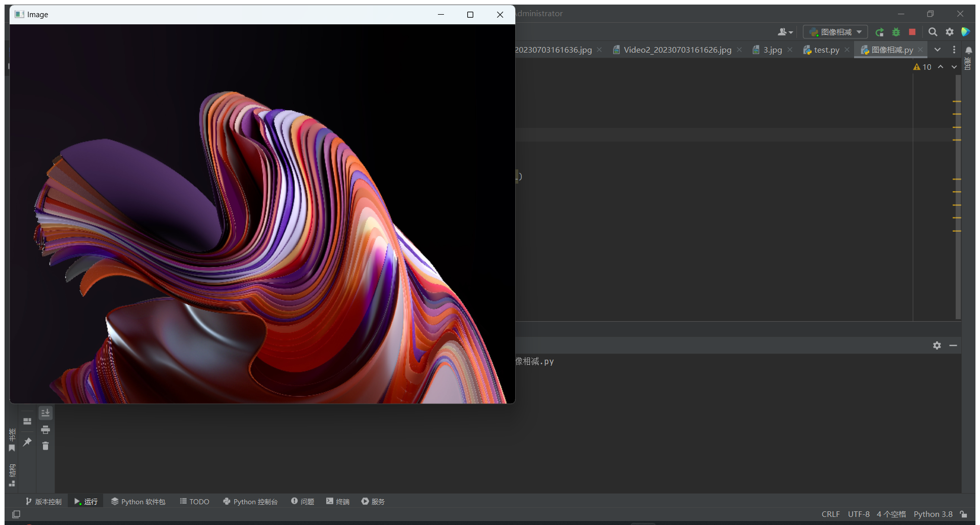Minimize the Image window
The width and height of the screenshot is (980, 525).
pyautogui.click(x=441, y=15)
